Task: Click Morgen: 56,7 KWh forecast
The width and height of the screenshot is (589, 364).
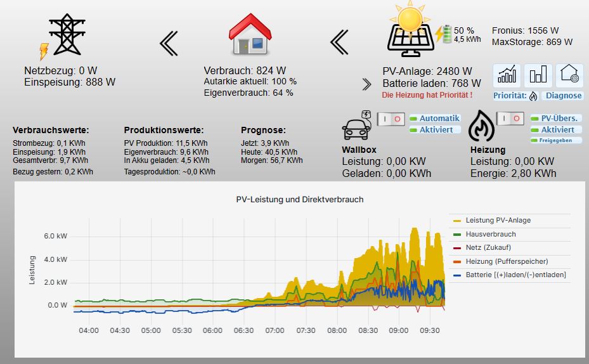Action: [x=271, y=160]
